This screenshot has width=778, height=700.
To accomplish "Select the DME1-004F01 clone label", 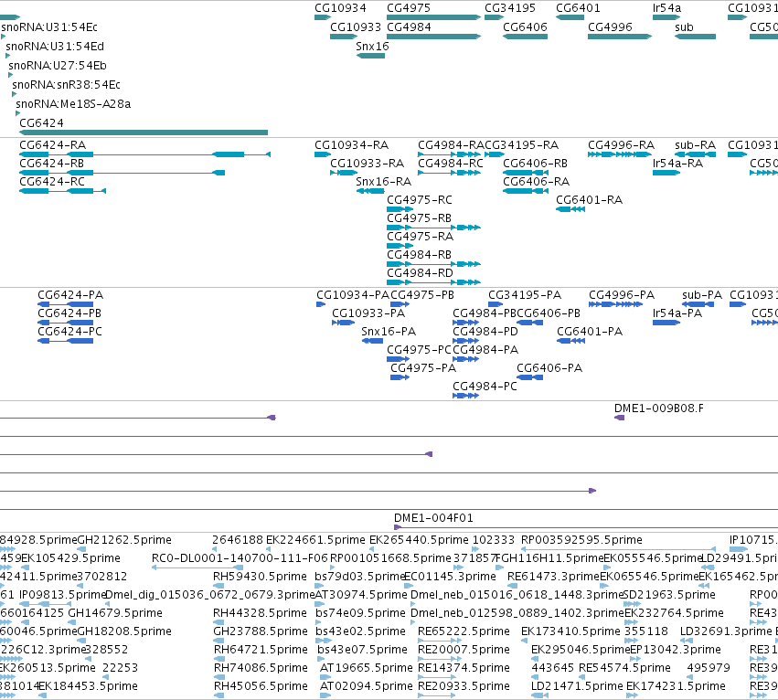I will coord(433,518).
